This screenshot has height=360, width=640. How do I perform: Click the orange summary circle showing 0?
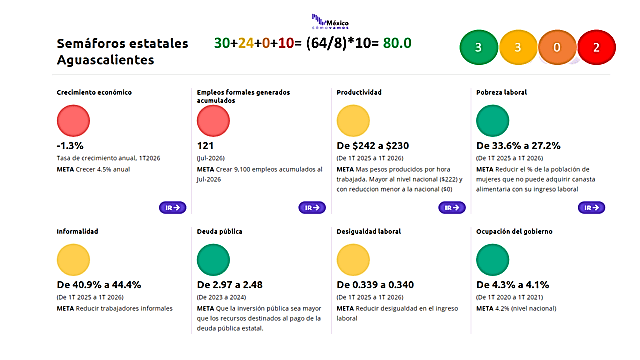coord(557,47)
